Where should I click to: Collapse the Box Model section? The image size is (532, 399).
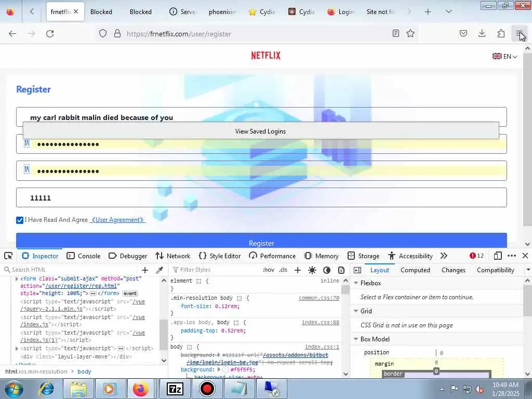tap(356, 339)
